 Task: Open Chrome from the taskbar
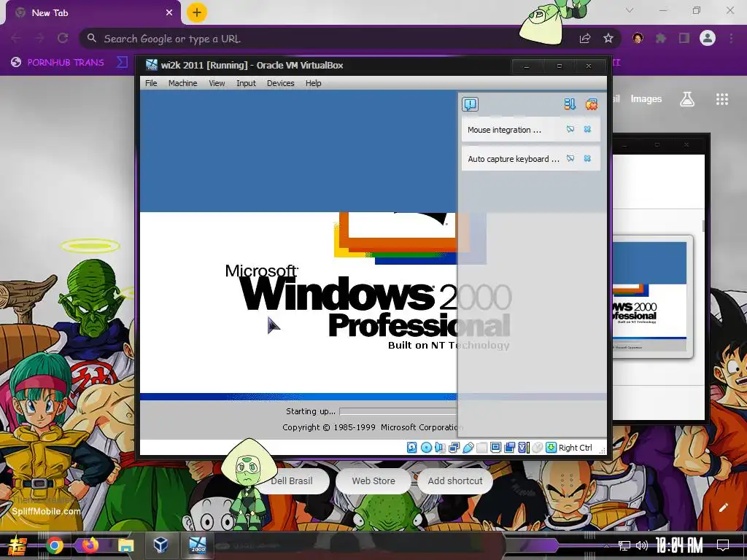click(54, 545)
